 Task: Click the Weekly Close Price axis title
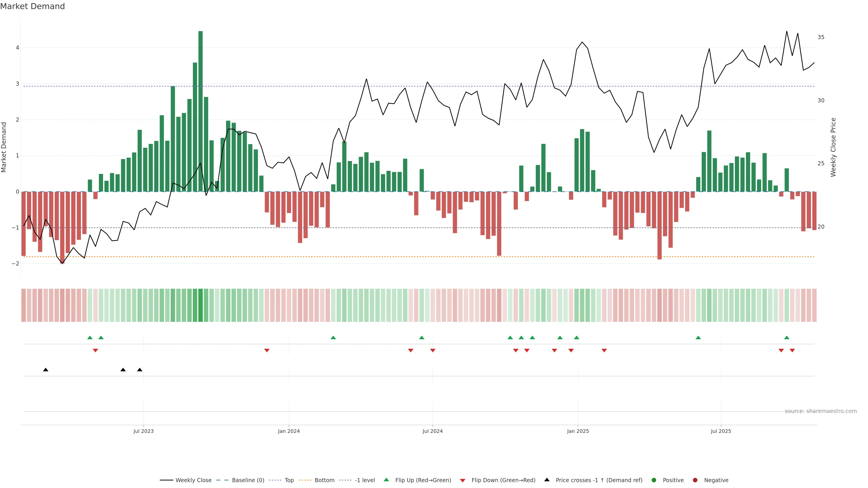click(x=833, y=147)
